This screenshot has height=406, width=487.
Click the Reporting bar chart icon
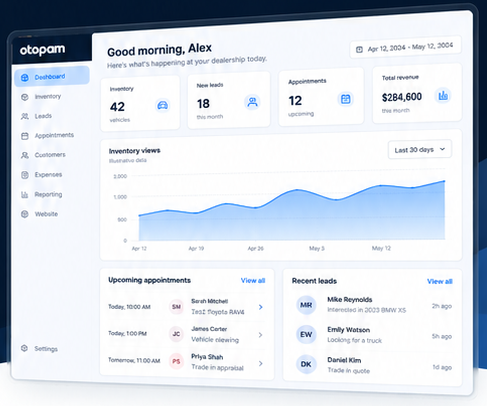(25, 194)
